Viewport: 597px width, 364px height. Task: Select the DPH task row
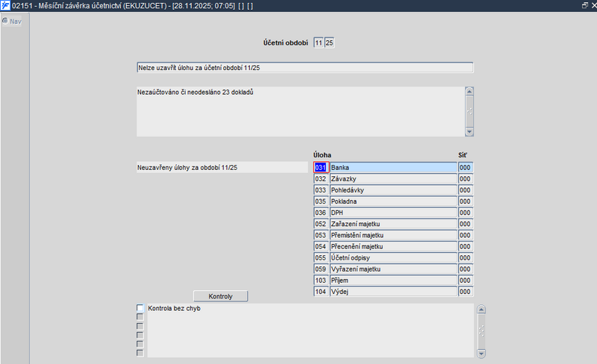point(393,213)
